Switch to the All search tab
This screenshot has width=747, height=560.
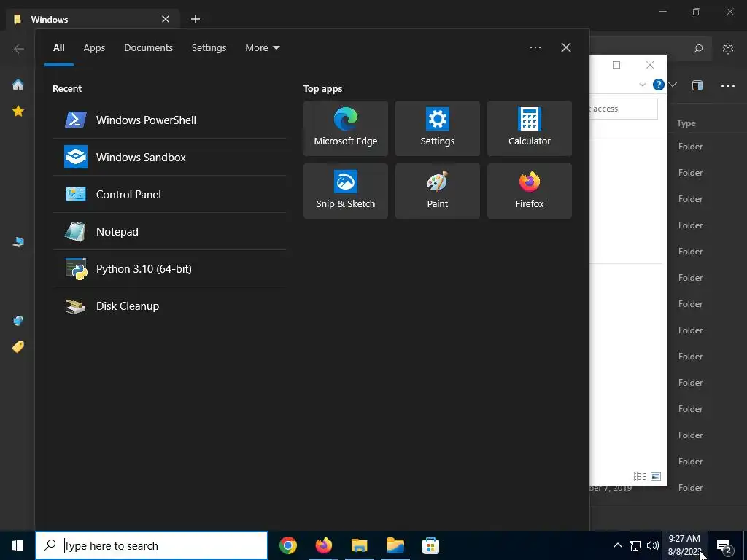(58, 47)
